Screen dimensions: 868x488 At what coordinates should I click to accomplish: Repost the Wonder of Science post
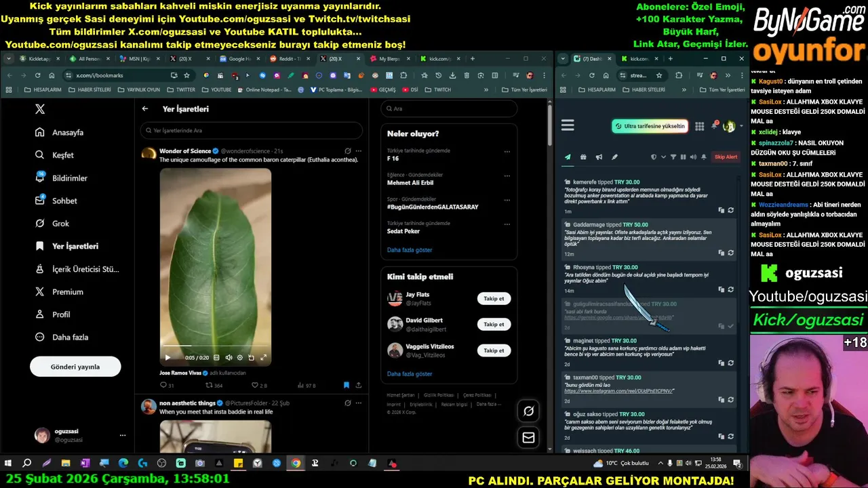214,385
